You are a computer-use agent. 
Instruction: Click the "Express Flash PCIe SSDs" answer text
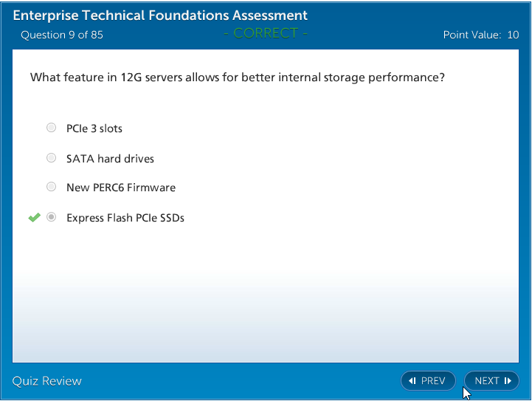click(x=125, y=218)
